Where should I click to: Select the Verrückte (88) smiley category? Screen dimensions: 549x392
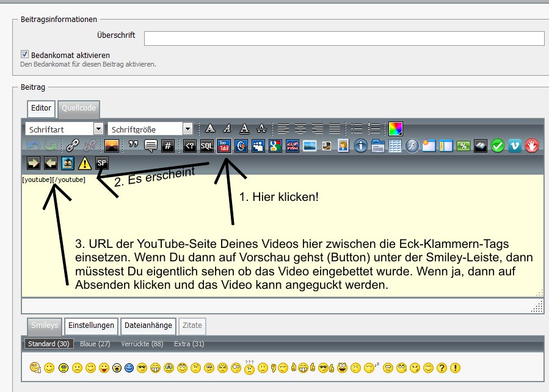(x=142, y=344)
